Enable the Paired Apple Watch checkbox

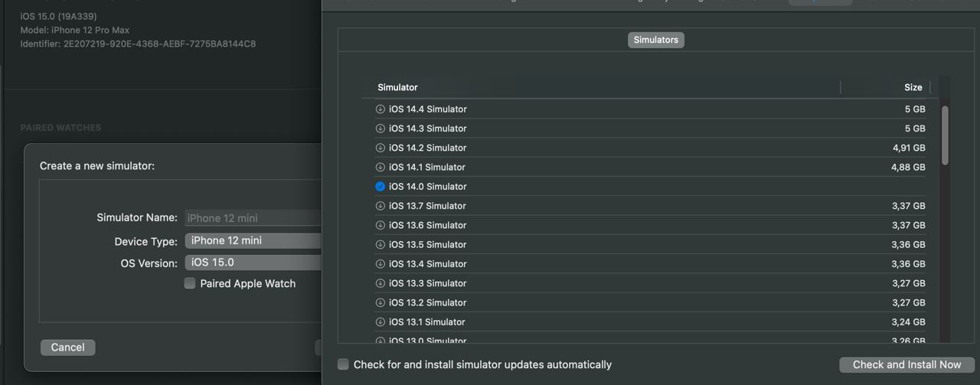tap(190, 283)
